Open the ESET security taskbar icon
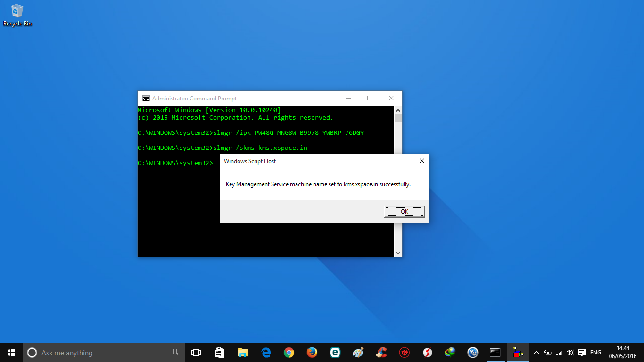 click(335, 353)
